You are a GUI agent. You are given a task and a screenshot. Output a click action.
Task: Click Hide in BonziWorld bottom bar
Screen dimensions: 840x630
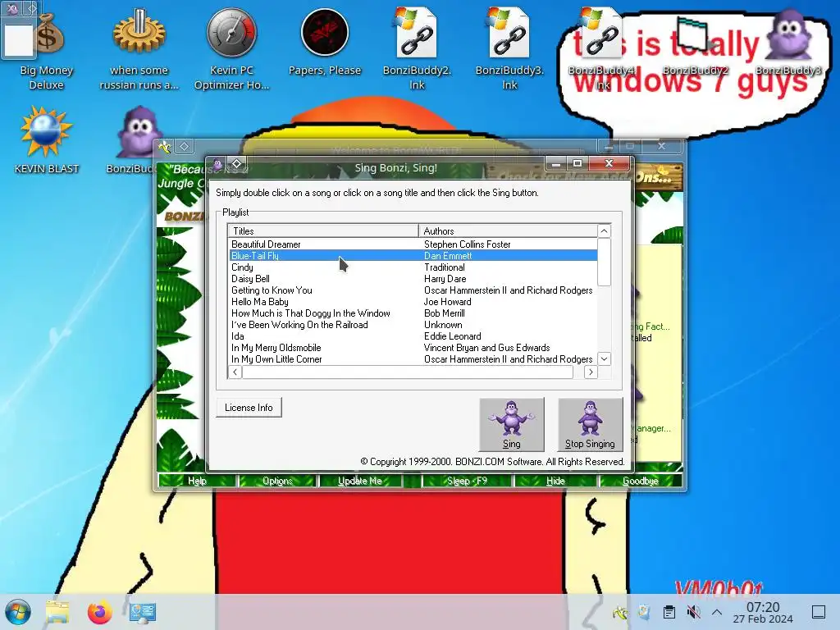[x=555, y=481]
